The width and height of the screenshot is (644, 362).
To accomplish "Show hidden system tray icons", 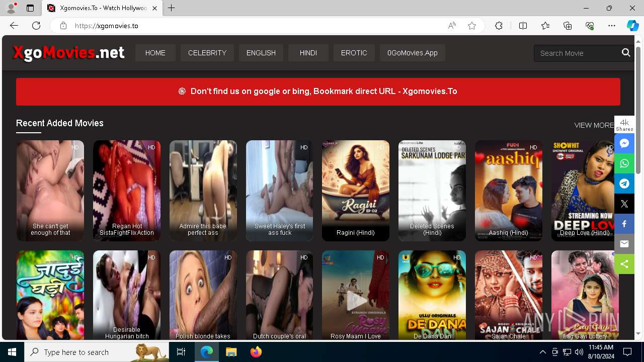I will 542,352.
